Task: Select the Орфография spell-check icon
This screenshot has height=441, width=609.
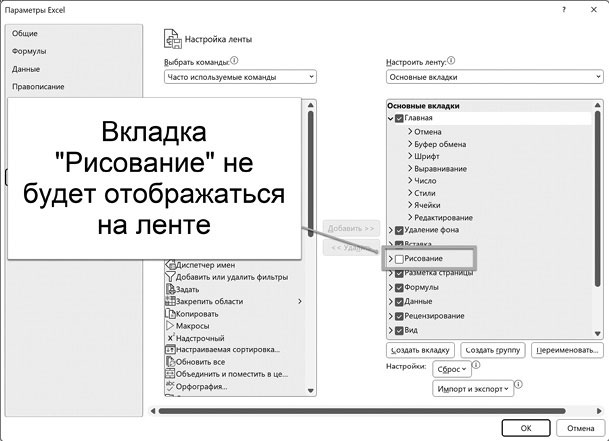Action: [170, 386]
